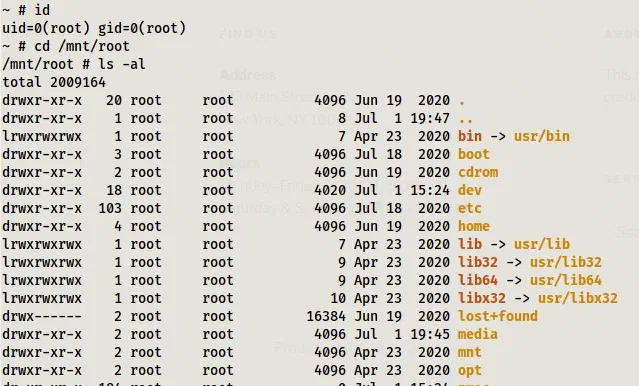Click the 'id' command text

[x=42, y=9]
